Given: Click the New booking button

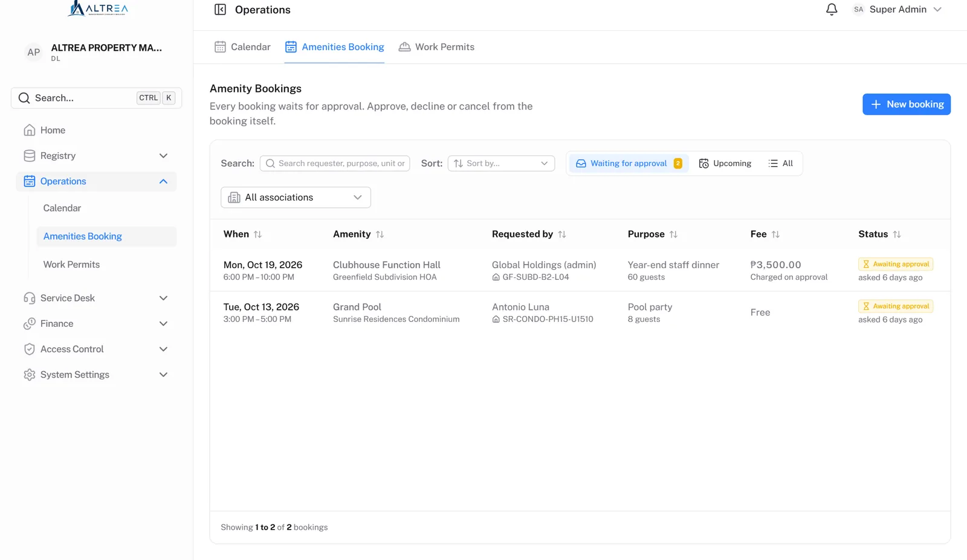Looking at the screenshot, I should (x=907, y=105).
